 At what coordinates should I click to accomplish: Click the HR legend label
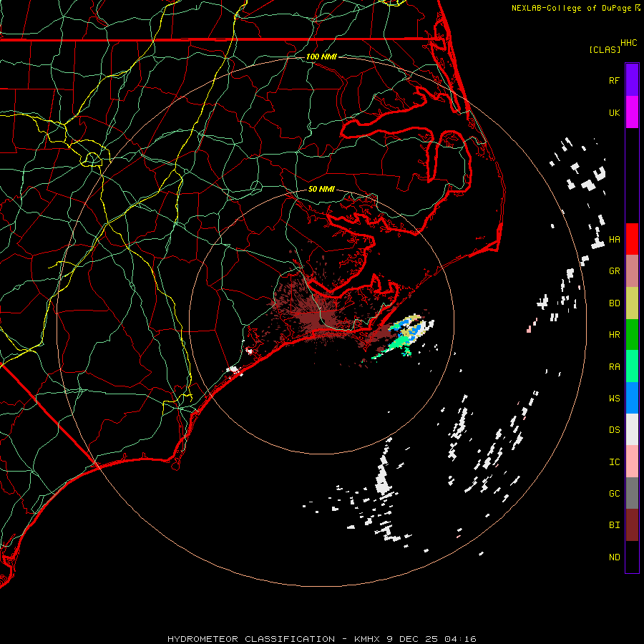coord(614,335)
